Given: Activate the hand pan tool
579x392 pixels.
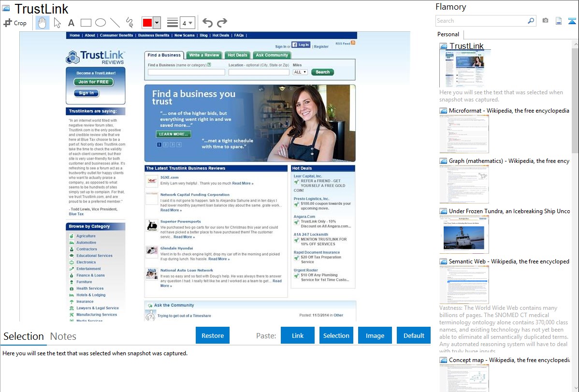Looking at the screenshot, I should pos(42,23).
